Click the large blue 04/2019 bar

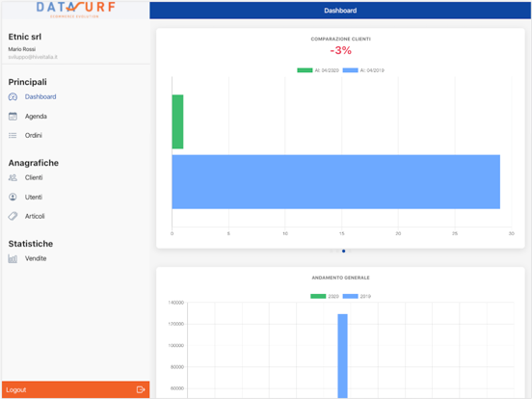[x=336, y=182]
